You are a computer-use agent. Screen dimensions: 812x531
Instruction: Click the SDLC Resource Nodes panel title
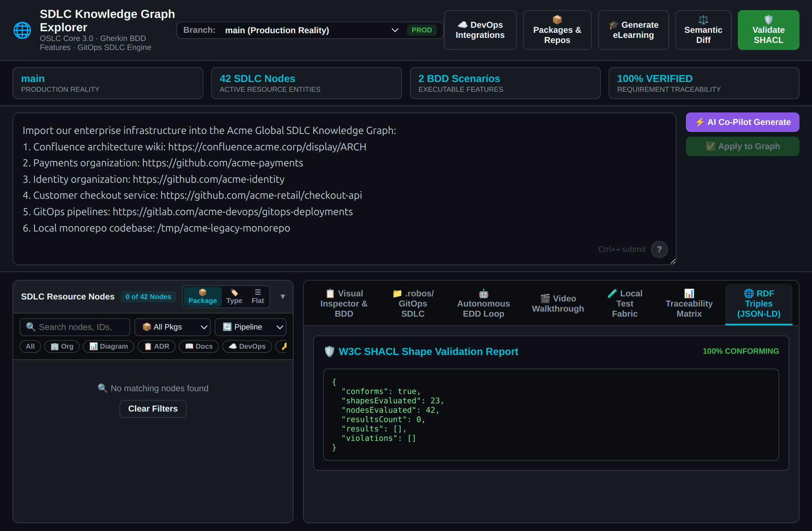68,297
